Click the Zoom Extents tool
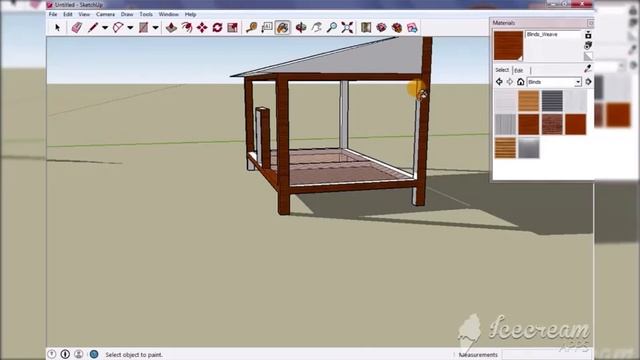Image resolution: width=640 pixels, height=360 pixels. (x=347, y=27)
